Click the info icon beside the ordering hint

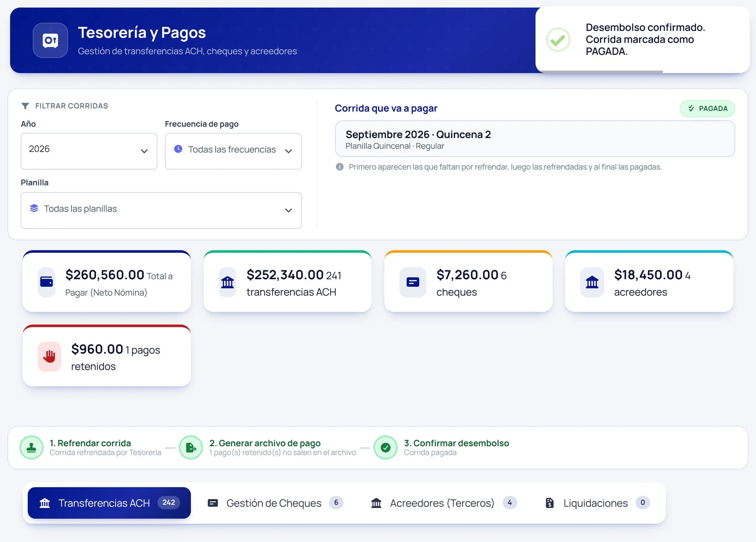point(340,167)
